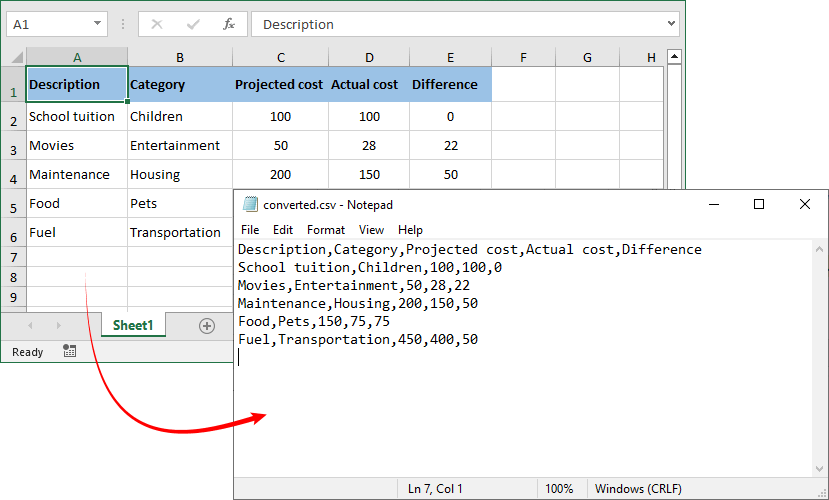Viewport: 829px width, 500px height.
Task: Select the Description header cell
Action: coord(77,84)
